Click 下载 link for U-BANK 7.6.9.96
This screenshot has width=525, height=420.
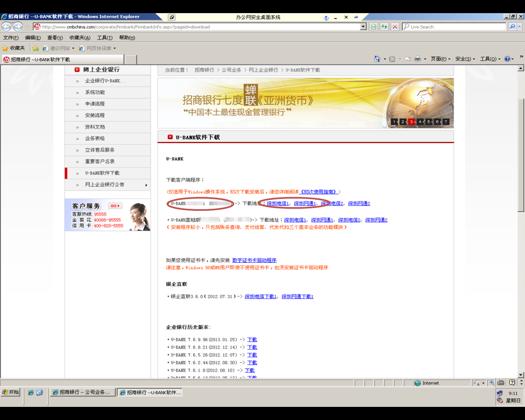(x=252, y=340)
